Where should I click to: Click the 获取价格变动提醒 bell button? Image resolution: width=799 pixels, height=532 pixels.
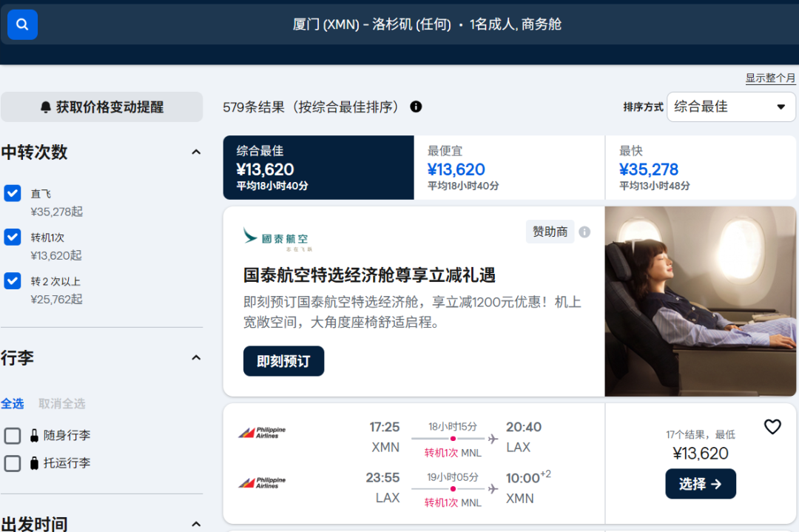pos(101,107)
